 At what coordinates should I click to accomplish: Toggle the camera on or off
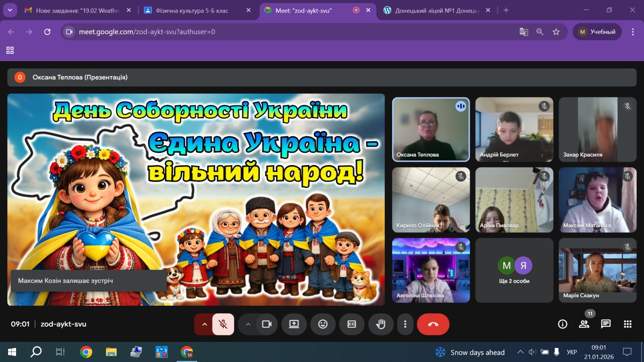[x=266, y=324]
